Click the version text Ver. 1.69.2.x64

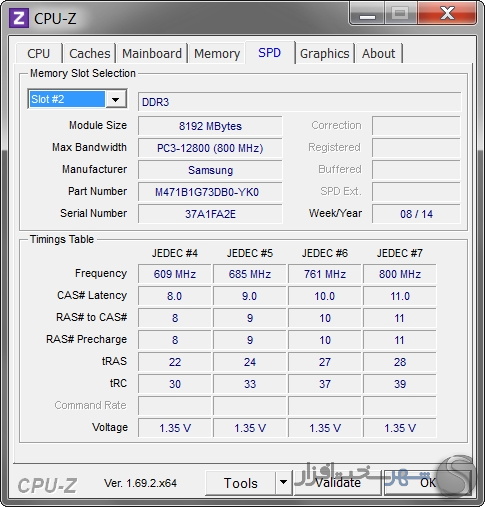pyautogui.click(x=140, y=483)
